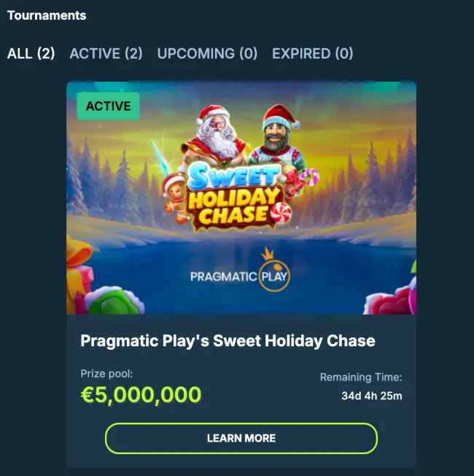Click the Tournaments heading
The height and width of the screenshot is (476, 474).
[x=47, y=15]
